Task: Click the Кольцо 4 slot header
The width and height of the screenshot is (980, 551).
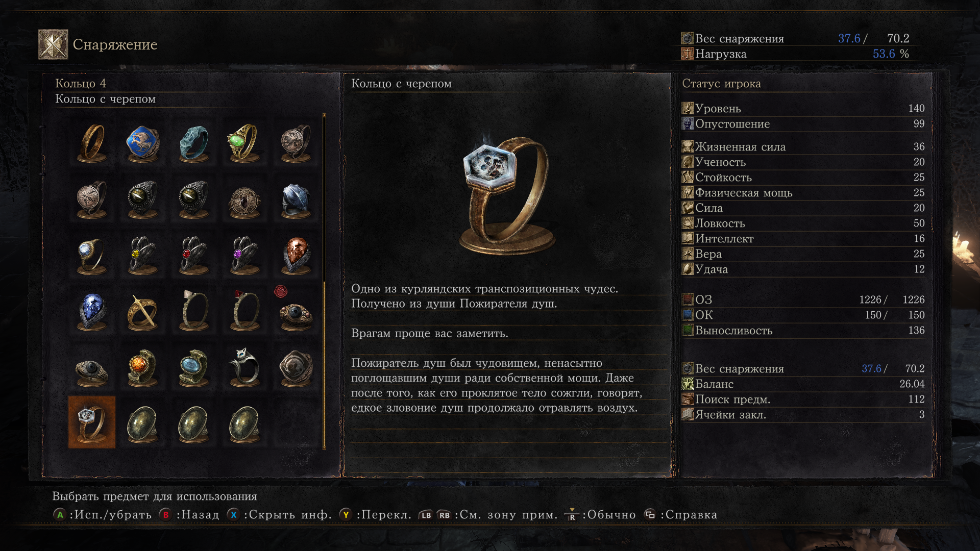Action: pyautogui.click(x=81, y=83)
